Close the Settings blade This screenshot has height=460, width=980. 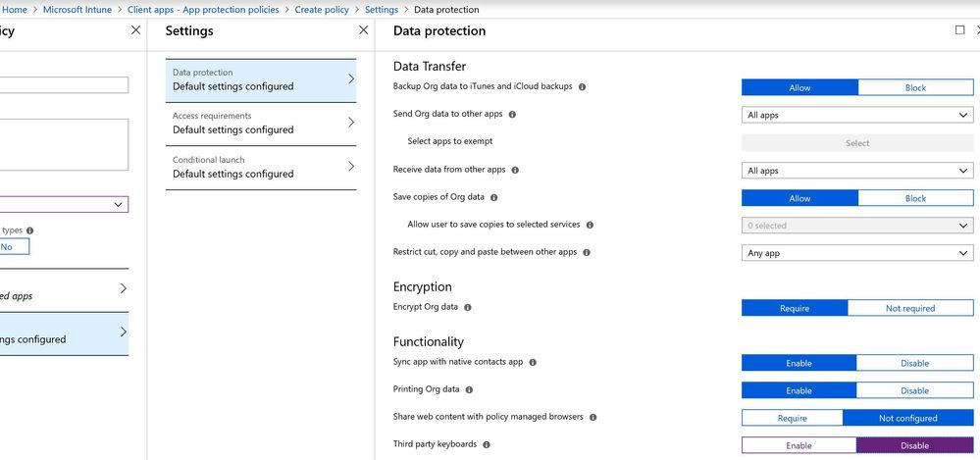364,30
